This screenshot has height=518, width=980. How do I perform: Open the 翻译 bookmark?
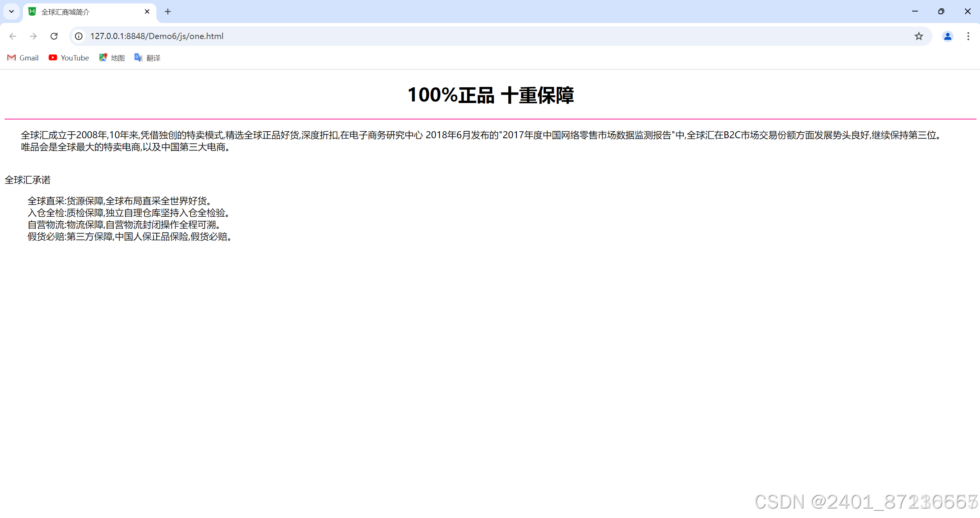(147, 58)
